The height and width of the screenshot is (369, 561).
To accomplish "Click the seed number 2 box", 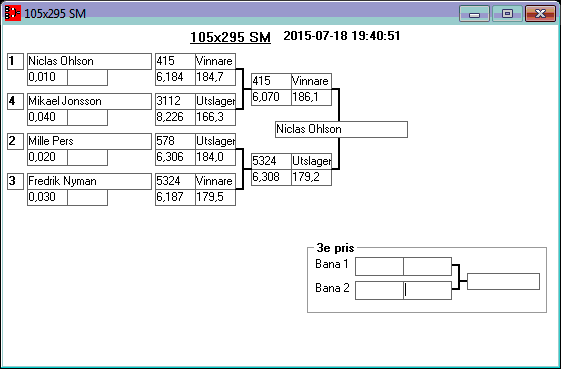I will 15,141.
